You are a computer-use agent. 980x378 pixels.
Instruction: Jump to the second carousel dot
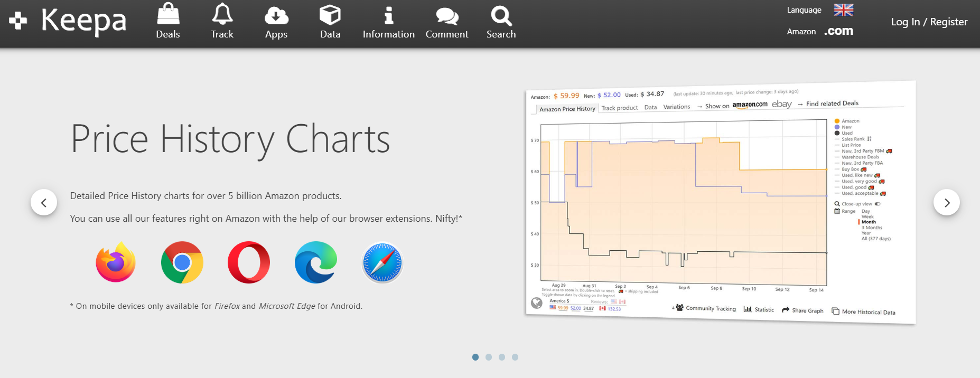click(489, 357)
